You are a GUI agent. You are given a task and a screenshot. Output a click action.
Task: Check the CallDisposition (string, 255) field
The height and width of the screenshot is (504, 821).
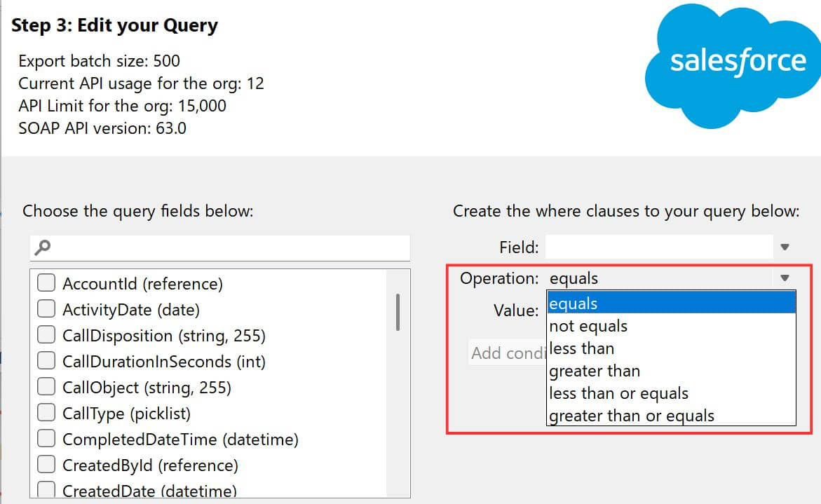click(45, 334)
